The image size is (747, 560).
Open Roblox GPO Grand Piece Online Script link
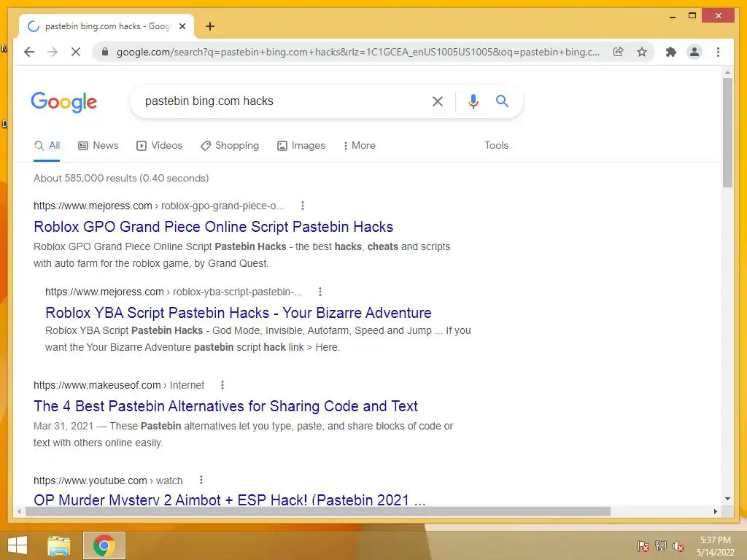[214, 227]
